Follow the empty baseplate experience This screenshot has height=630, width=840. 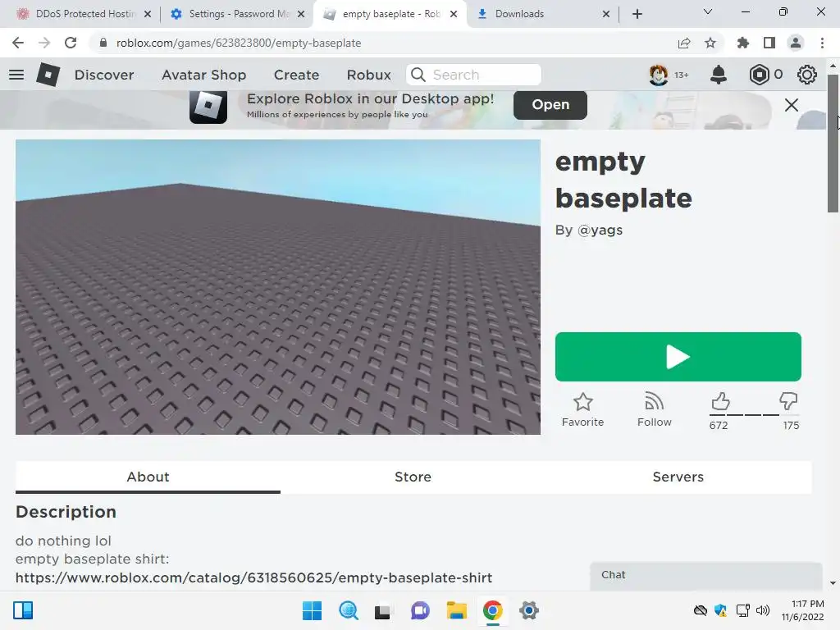(x=654, y=410)
